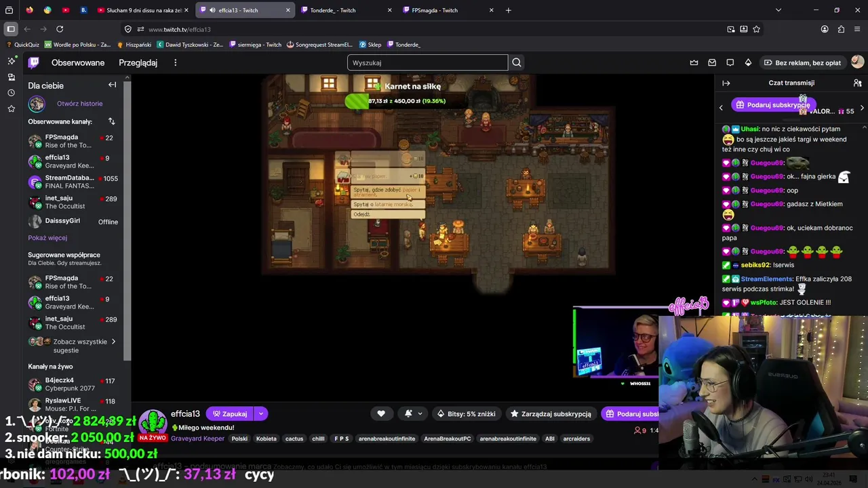The height and width of the screenshot is (488, 868).
Task: Open the user avatar menu
Action: click(857, 62)
